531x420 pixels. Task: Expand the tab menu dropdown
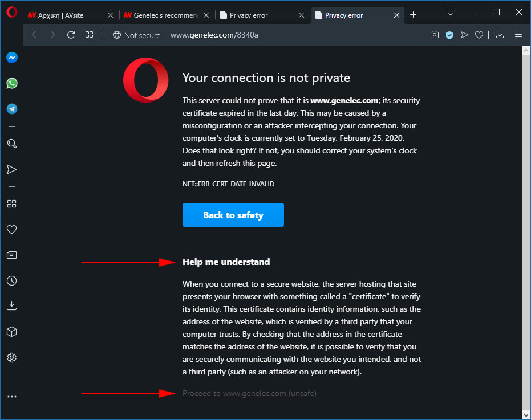(x=451, y=12)
